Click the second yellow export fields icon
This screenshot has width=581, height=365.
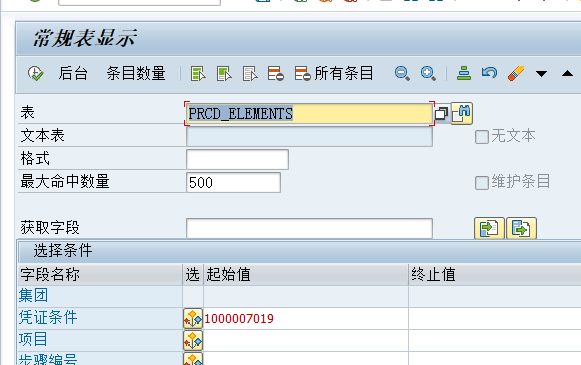521,228
